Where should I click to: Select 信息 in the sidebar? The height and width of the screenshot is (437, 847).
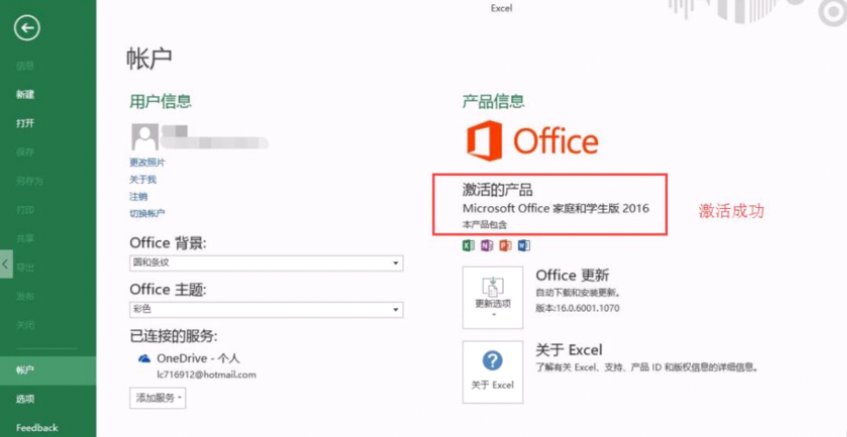[x=25, y=66]
